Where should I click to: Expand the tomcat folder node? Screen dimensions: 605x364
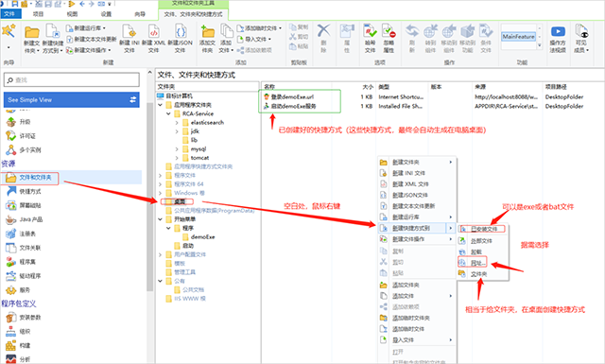(x=177, y=158)
